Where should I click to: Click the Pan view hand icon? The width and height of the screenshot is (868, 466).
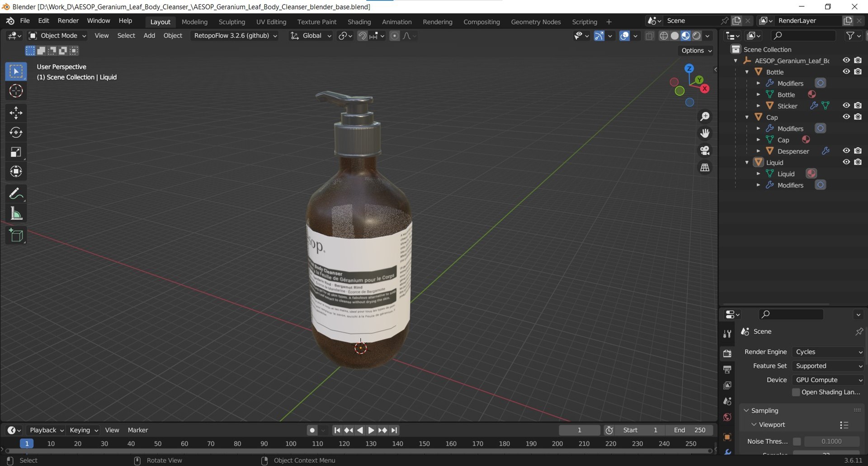coord(705,133)
